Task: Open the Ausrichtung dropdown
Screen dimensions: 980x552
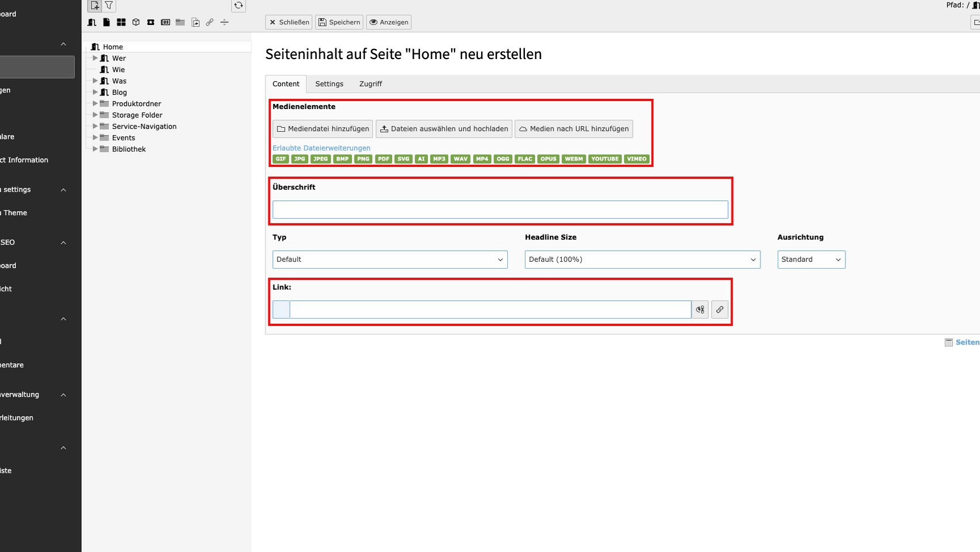Action: [x=810, y=260]
